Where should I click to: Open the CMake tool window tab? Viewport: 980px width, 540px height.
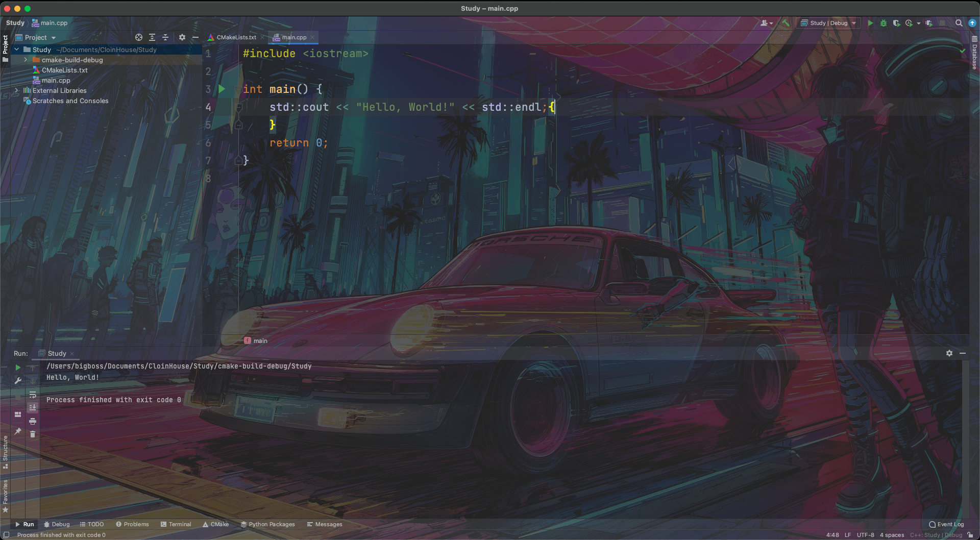pyautogui.click(x=215, y=524)
